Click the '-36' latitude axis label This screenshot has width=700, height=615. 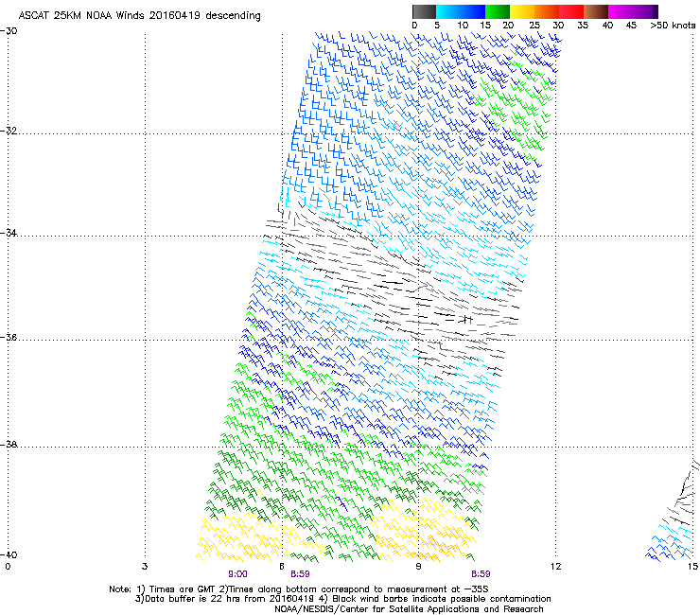[9, 337]
